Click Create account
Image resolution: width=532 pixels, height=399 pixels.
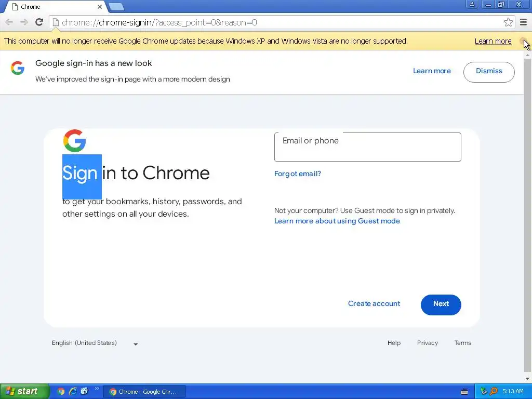coord(374,303)
